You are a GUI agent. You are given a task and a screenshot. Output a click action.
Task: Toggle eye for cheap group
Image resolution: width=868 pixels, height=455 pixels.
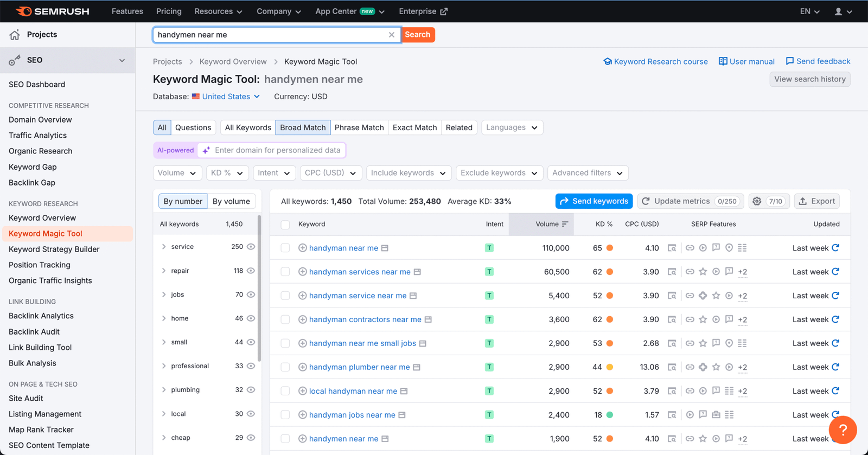(x=251, y=438)
